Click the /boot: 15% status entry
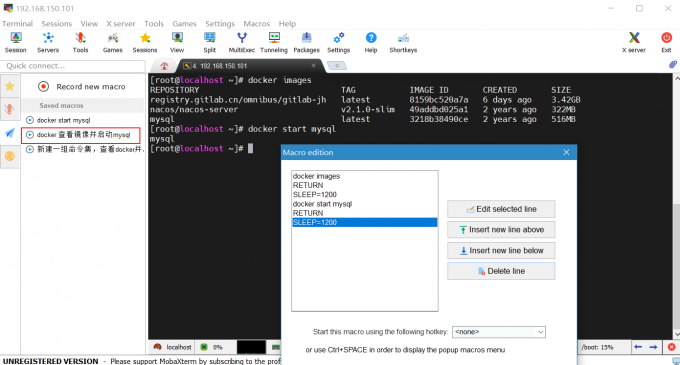680x365 pixels. [x=598, y=347]
